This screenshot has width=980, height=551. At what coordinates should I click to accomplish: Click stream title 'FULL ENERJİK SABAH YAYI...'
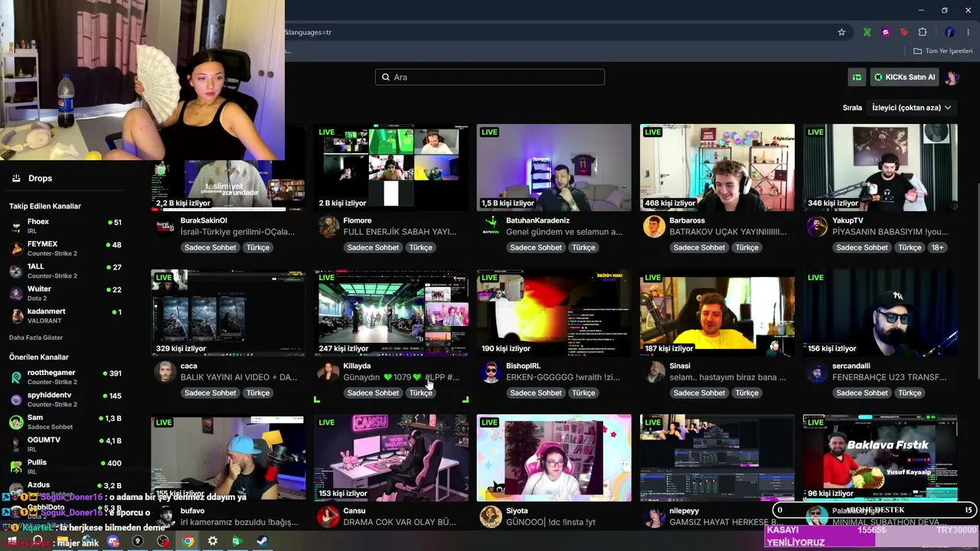click(400, 232)
